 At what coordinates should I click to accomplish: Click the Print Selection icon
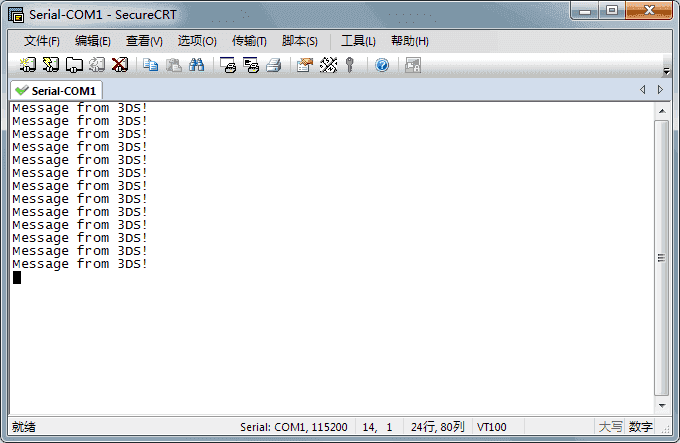[x=251, y=65]
